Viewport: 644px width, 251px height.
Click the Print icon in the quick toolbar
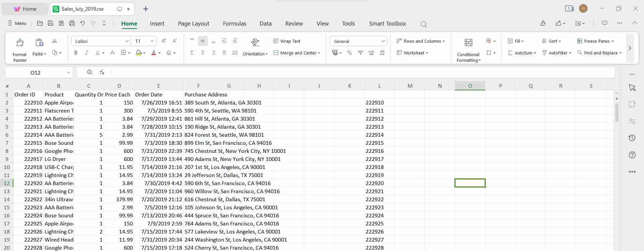pyautogui.click(x=72, y=23)
